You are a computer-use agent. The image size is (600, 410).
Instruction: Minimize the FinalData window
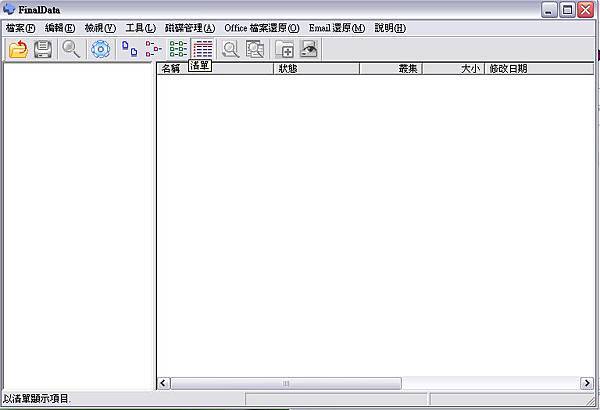coord(549,10)
